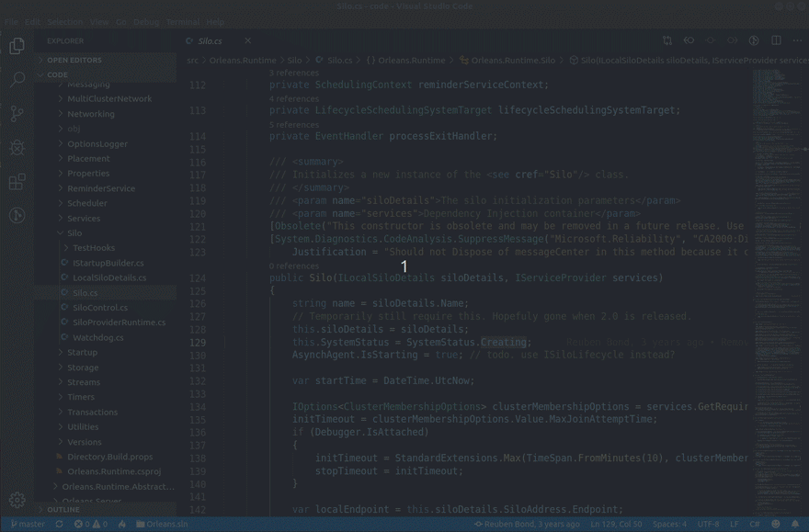This screenshot has height=532, width=809.
Task: Open the More Actions ellipsis in the editor toolbar
Action: [797, 40]
